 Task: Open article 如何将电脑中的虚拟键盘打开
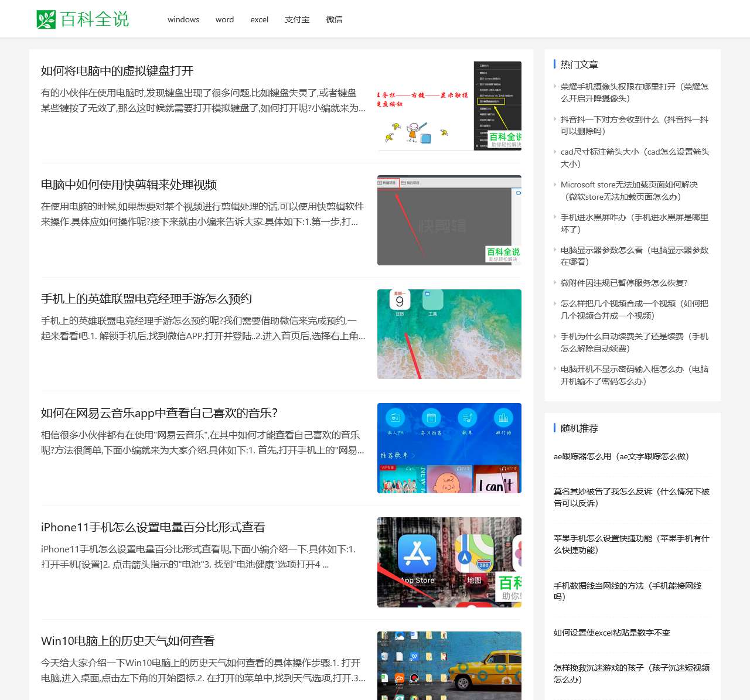click(x=117, y=71)
